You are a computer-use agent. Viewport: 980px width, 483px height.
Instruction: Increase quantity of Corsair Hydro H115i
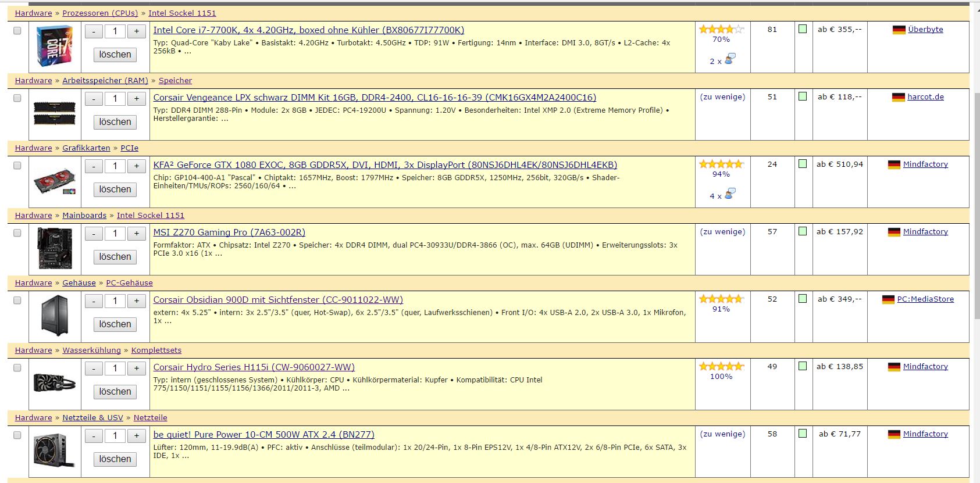click(137, 368)
